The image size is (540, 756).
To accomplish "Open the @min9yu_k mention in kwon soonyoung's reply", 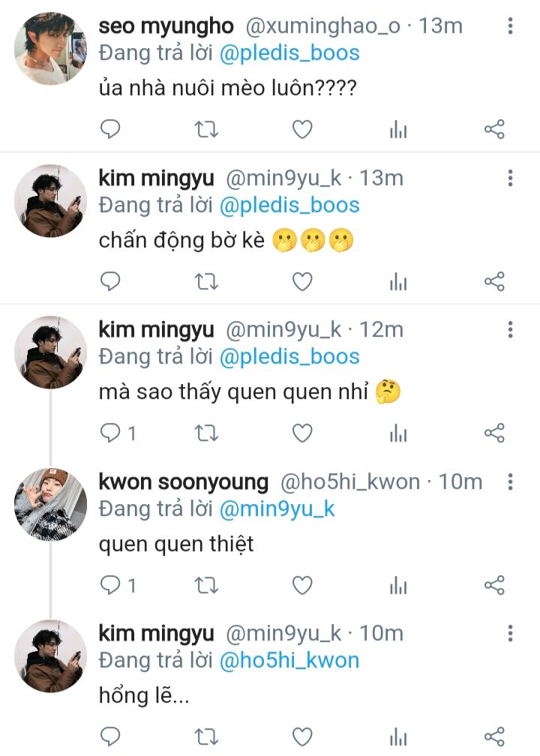I will tap(277, 508).
